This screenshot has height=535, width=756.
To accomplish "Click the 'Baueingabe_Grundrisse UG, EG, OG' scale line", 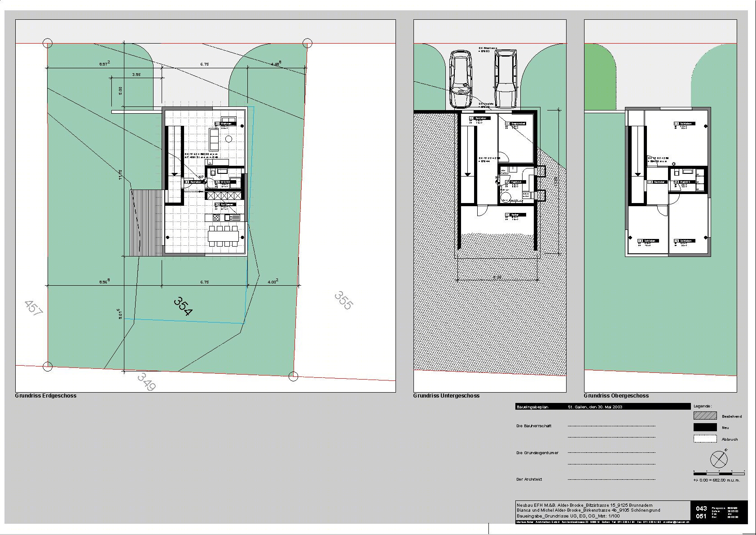I will (x=568, y=516).
